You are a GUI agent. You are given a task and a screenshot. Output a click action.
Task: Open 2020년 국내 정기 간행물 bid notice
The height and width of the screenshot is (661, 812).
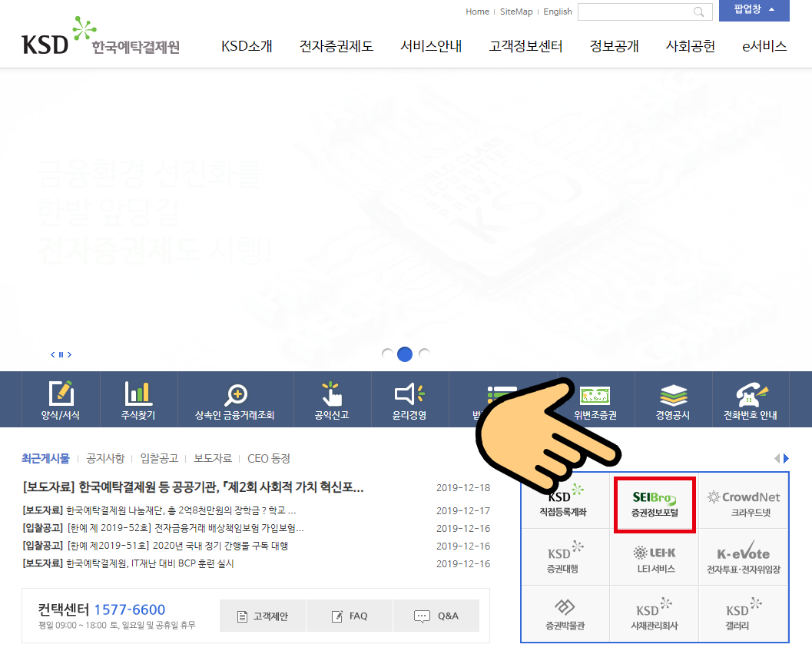click(x=155, y=546)
